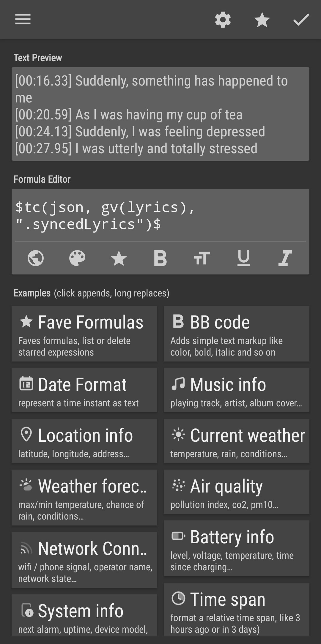Apply bold formatting with B icon
321x644 pixels.
point(160,258)
